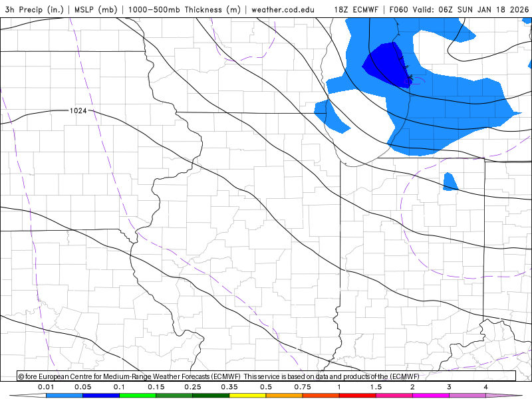Click the '1024' isobar contour label
The width and height of the screenshot is (532, 399).
pos(78,110)
